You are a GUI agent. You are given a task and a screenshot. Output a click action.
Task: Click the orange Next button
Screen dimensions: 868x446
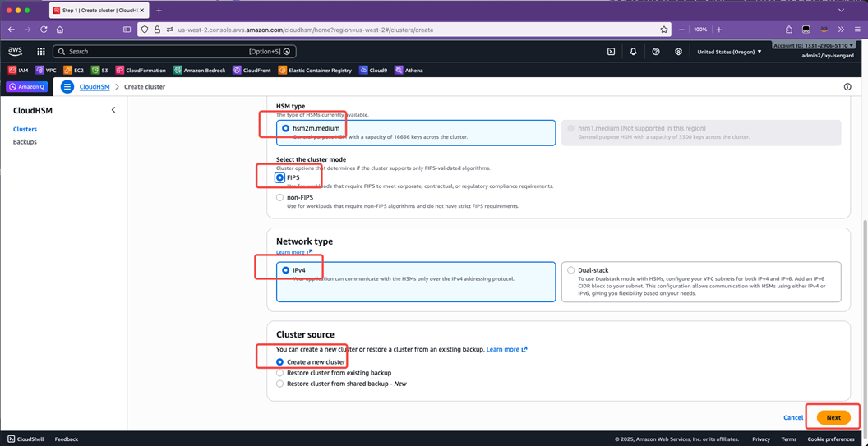coord(833,417)
